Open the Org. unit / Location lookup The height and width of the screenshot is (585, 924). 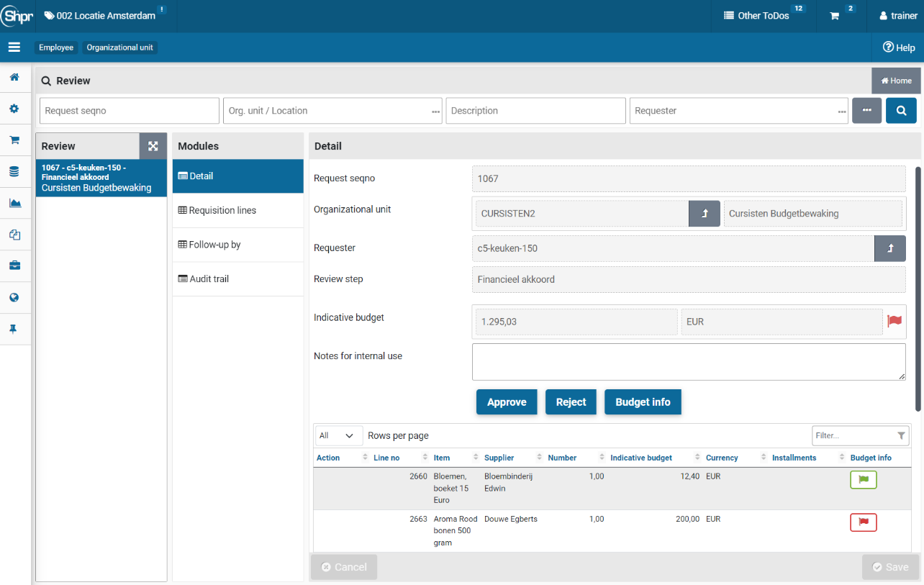(x=435, y=112)
